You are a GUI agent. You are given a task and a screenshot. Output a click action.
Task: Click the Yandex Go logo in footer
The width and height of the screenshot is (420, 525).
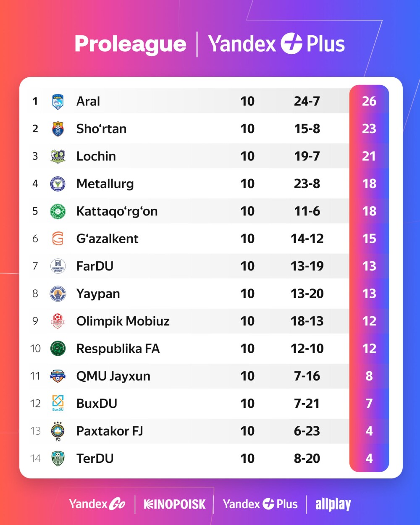click(x=97, y=504)
